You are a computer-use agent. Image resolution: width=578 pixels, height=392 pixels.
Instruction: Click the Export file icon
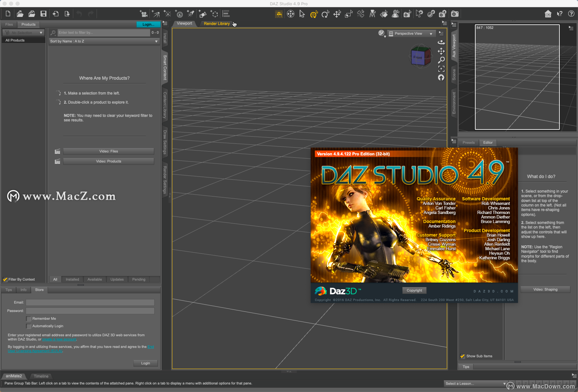pos(67,14)
